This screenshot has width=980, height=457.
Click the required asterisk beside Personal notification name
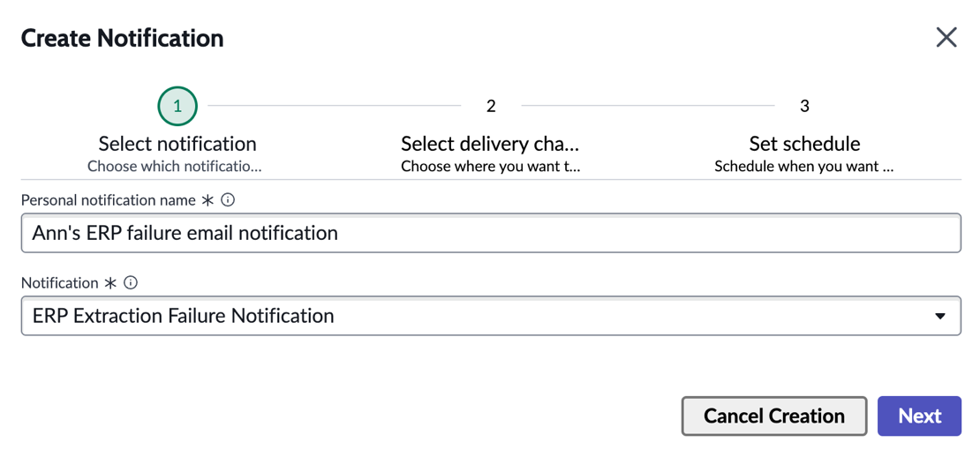207,200
